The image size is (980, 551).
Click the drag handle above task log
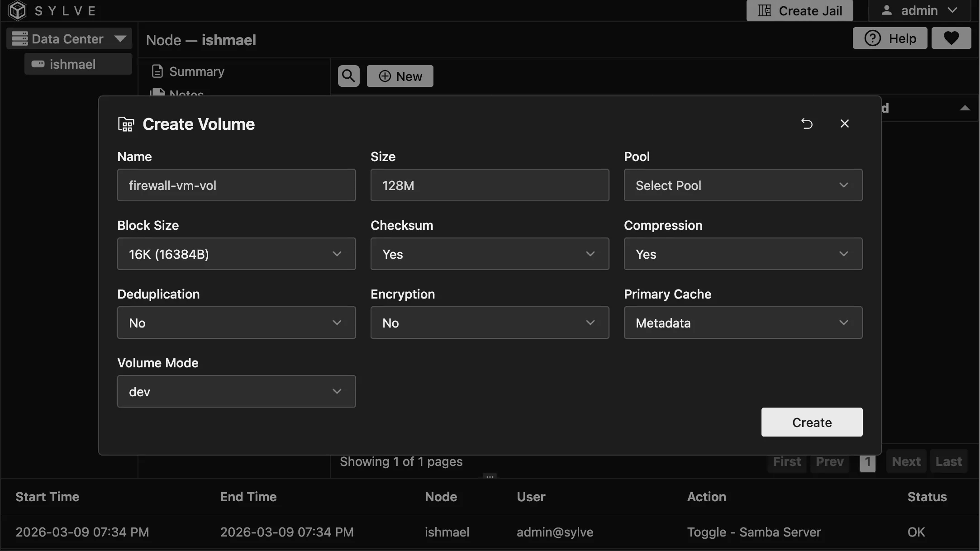(490, 476)
